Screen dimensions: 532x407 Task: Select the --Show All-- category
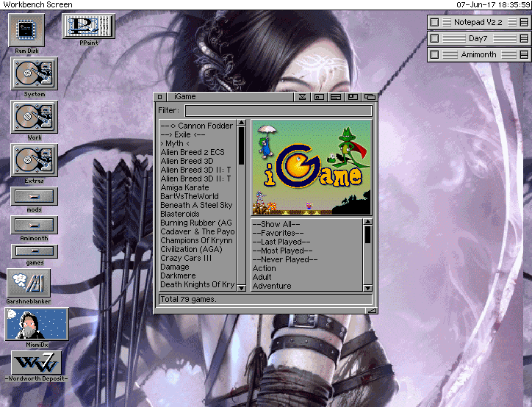pyautogui.click(x=307, y=224)
